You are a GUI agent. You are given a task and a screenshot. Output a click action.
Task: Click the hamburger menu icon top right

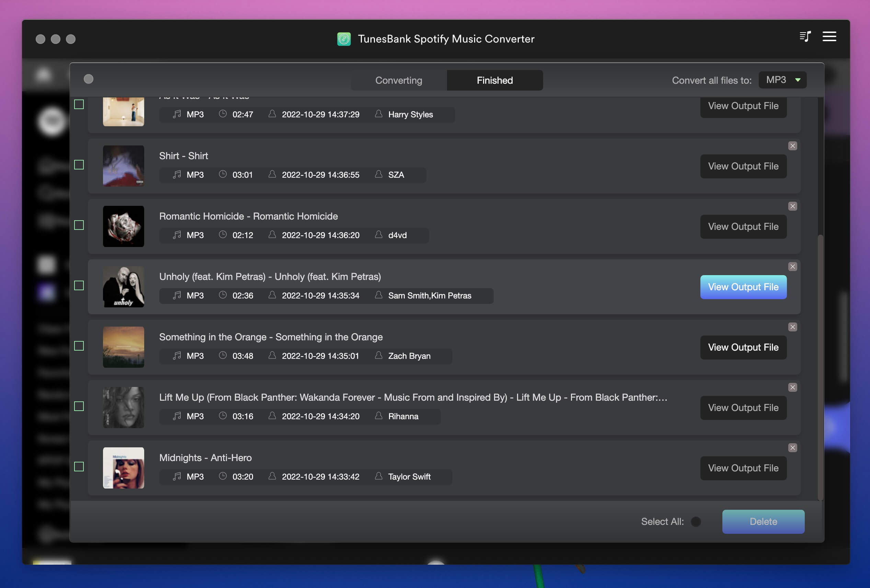point(829,37)
